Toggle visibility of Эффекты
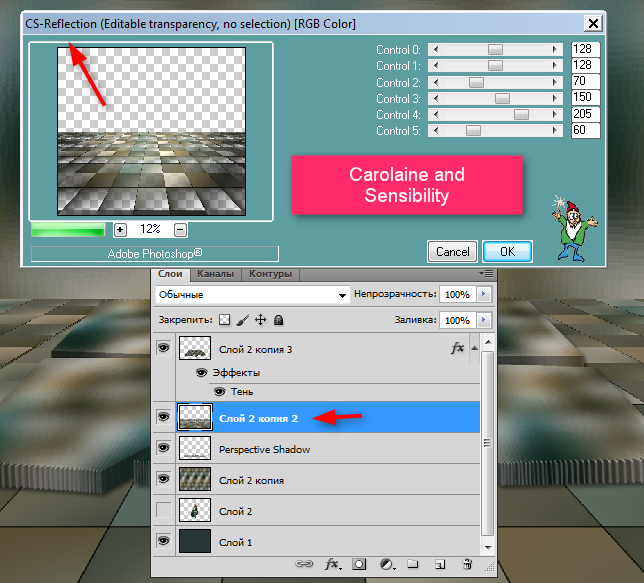Image resolution: width=644 pixels, height=583 pixels. (x=201, y=373)
